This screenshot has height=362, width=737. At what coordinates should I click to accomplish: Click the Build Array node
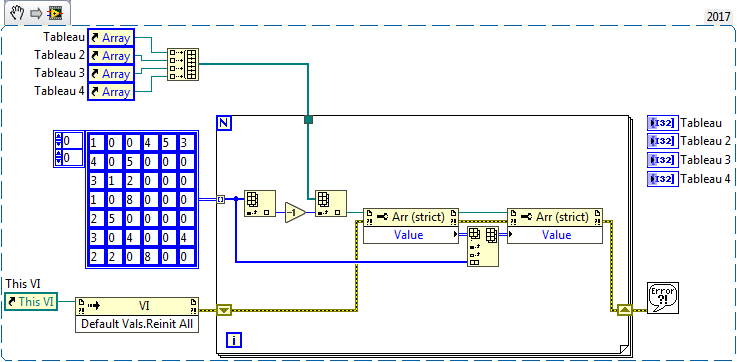coord(183,64)
